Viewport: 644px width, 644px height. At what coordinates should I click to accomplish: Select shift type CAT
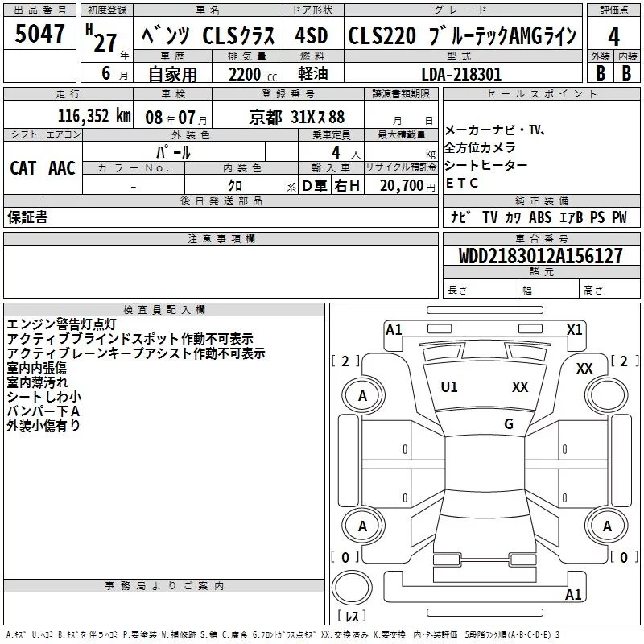[23, 168]
